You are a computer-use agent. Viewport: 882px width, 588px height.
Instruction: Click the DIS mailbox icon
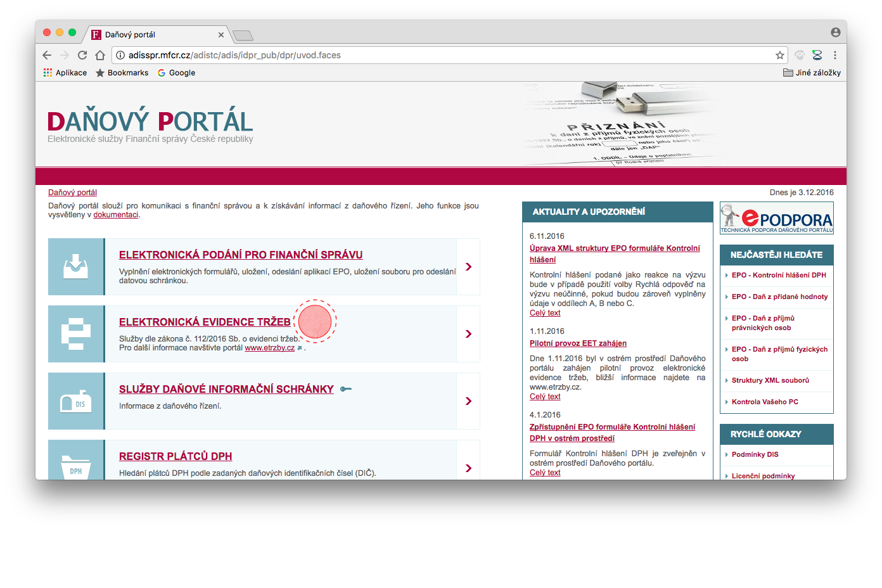(x=75, y=402)
